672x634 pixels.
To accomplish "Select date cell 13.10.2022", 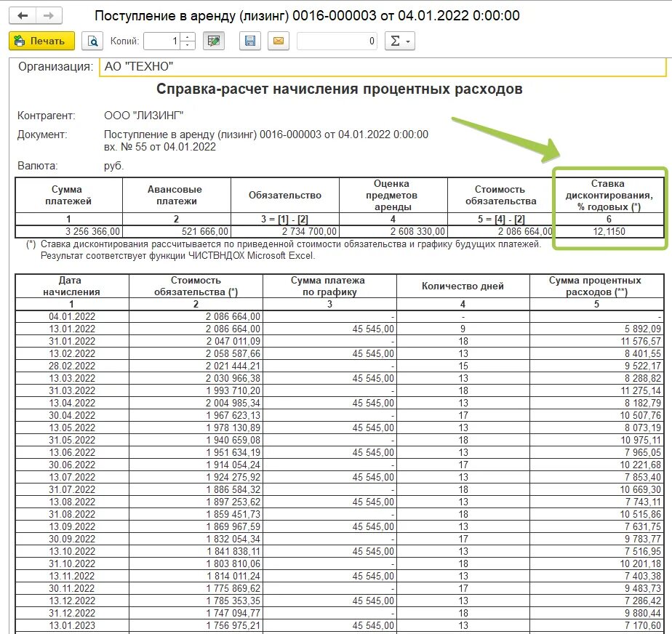I will coord(72,552).
